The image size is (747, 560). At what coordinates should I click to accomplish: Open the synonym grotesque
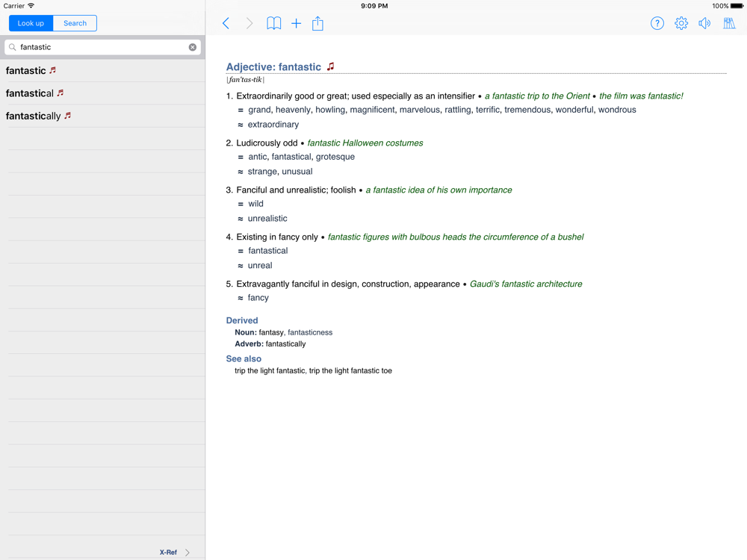[x=335, y=157]
